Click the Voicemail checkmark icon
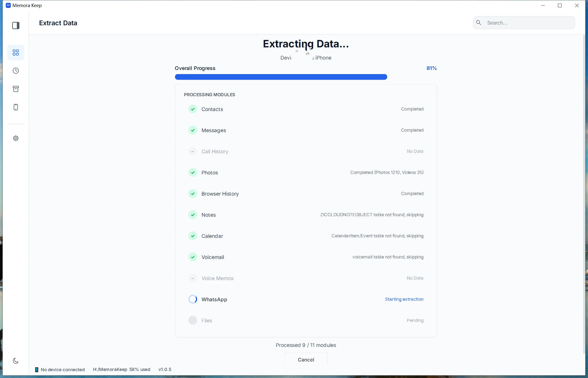588x378 pixels. coord(193,257)
